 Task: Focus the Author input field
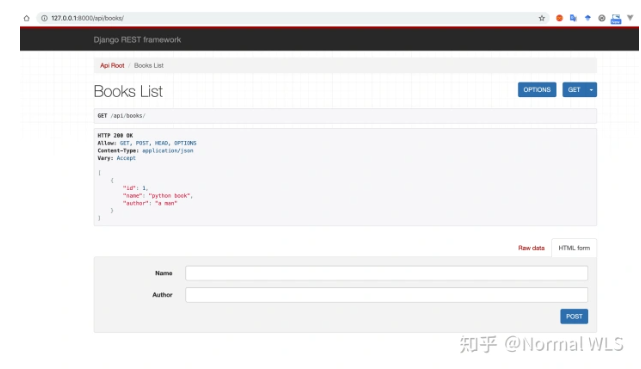coord(386,295)
